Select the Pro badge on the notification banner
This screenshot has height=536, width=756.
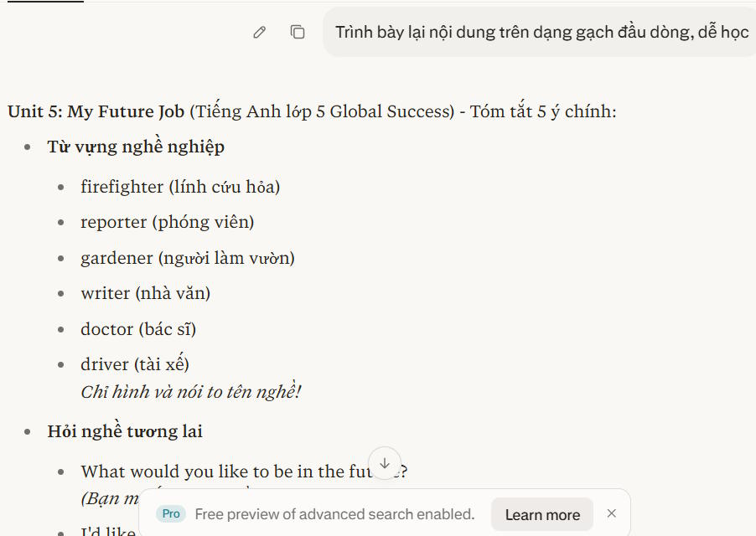(170, 513)
